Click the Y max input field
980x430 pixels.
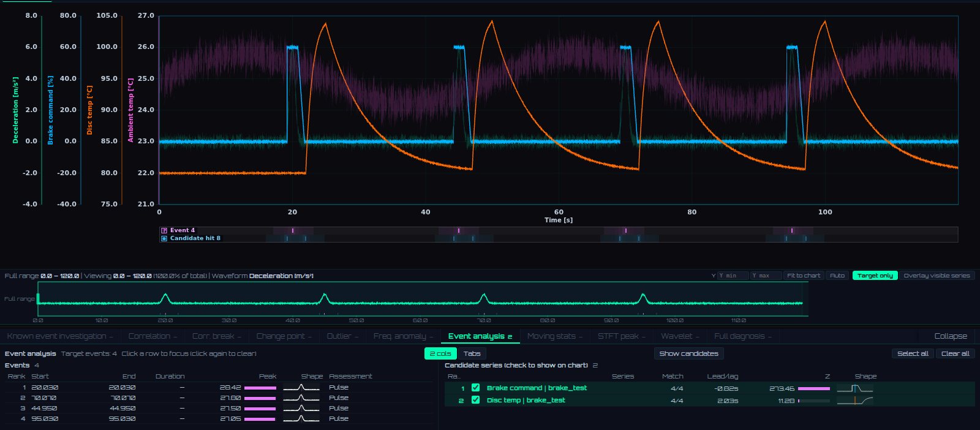click(x=766, y=276)
